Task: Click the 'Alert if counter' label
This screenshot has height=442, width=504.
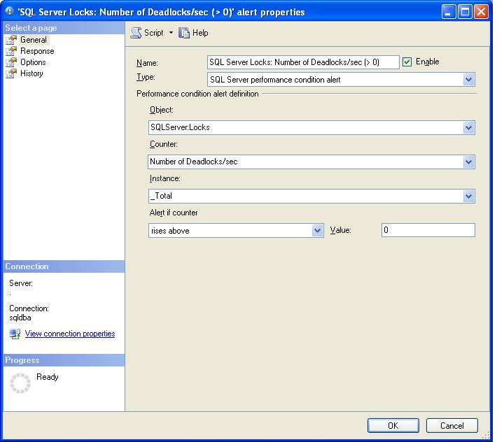Action: pyautogui.click(x=174, y=213)
